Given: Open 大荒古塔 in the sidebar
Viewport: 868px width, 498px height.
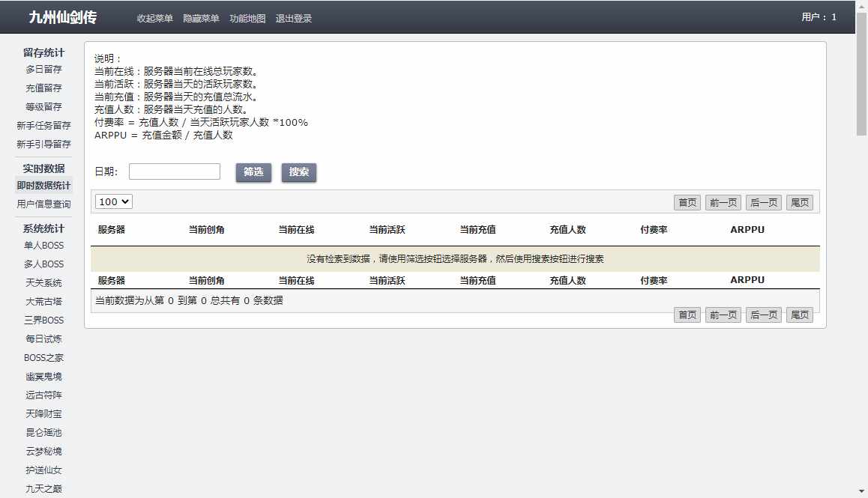Looking at the screenshot, I should (43, 302).
